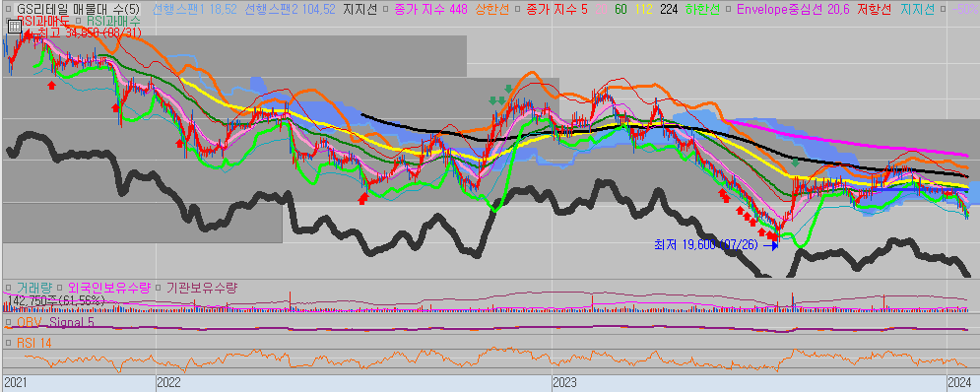Click the 외국인보유수량 panel label
Viewport: 980px width, 392px height.
click(110, 288)
